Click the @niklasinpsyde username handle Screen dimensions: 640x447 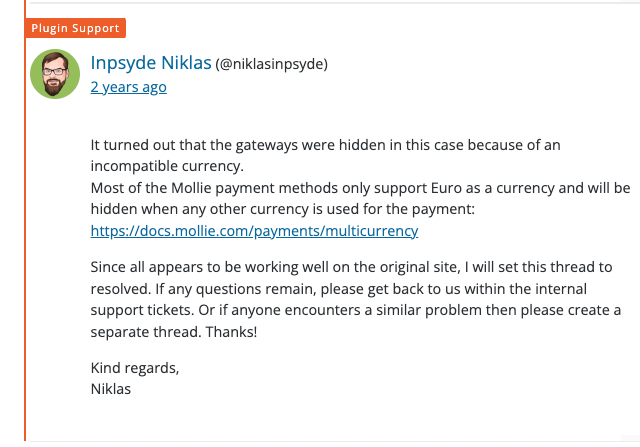click(271, 64)
